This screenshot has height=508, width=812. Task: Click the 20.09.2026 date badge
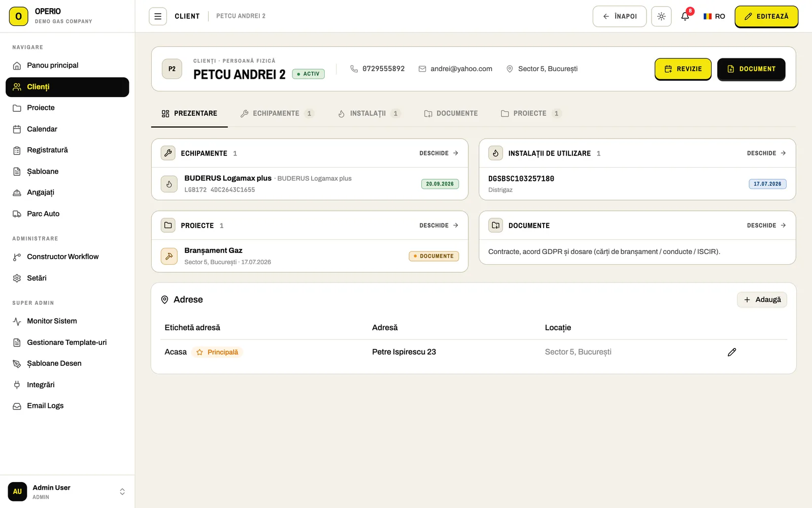click(440, 184)
